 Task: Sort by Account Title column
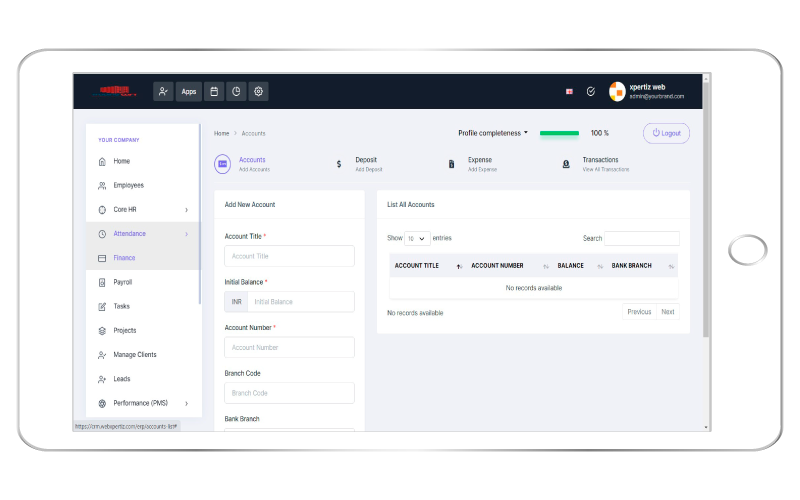click(428, 266)
